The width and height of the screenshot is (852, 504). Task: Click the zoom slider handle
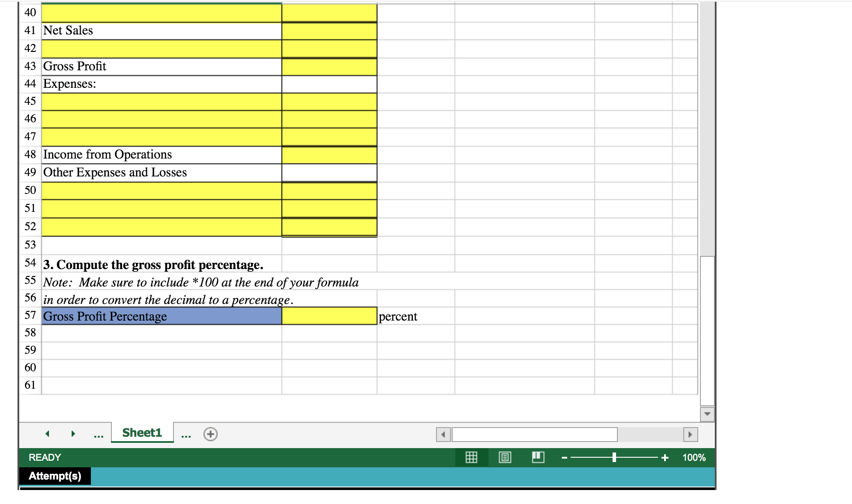click(614, 457)
